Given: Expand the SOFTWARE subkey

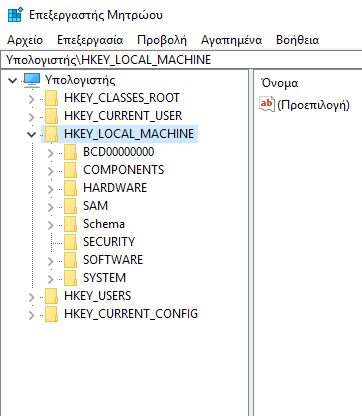Looking at the screenshot, I should 51,261.
